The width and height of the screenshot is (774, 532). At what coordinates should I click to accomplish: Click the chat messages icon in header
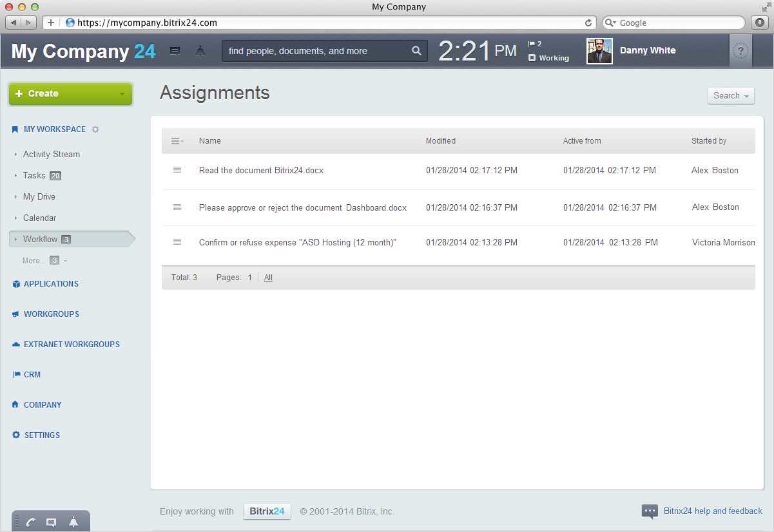[175, 51]
